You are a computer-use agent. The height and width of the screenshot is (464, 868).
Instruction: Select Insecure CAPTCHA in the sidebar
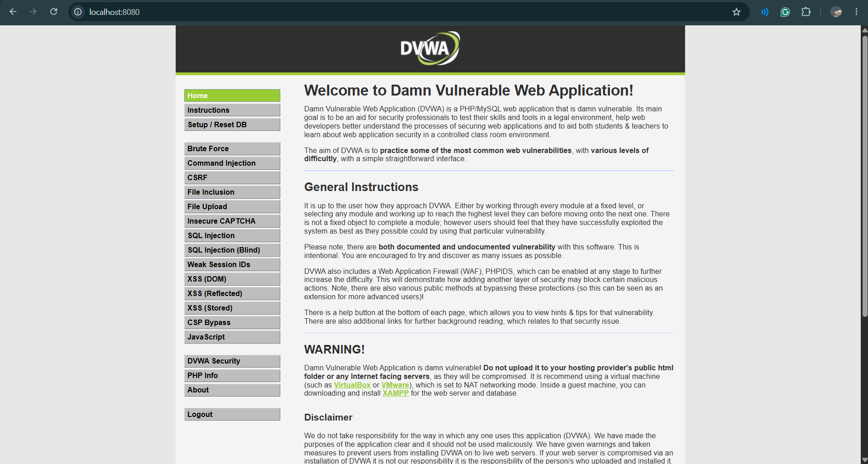pos(232,221)
